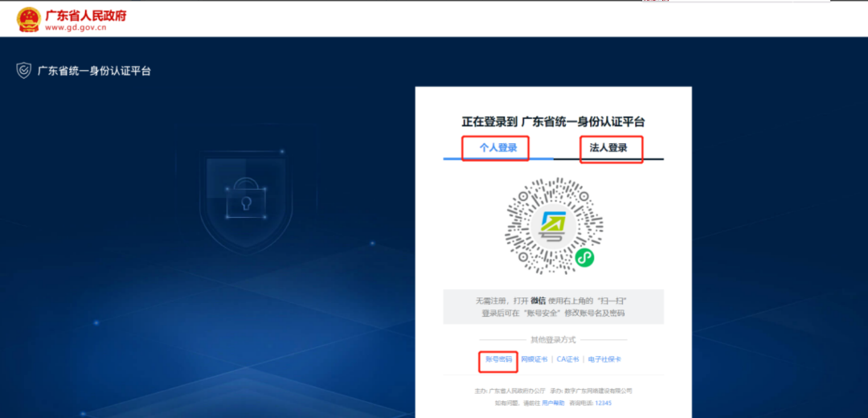The width and height of the screenshot is (868, 418).
Task: Click the 主办 广东省人民政府办公厅 footer text
Action: click(510, 391)
